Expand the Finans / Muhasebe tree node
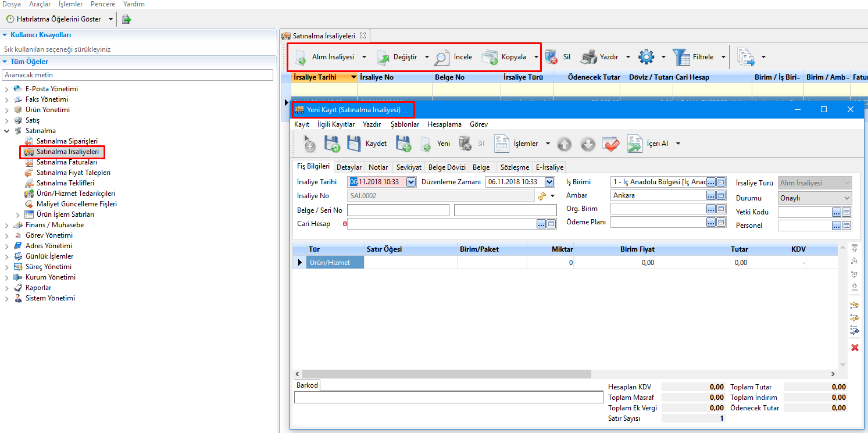This screenshot has height=433, width=868. [7, 225]
